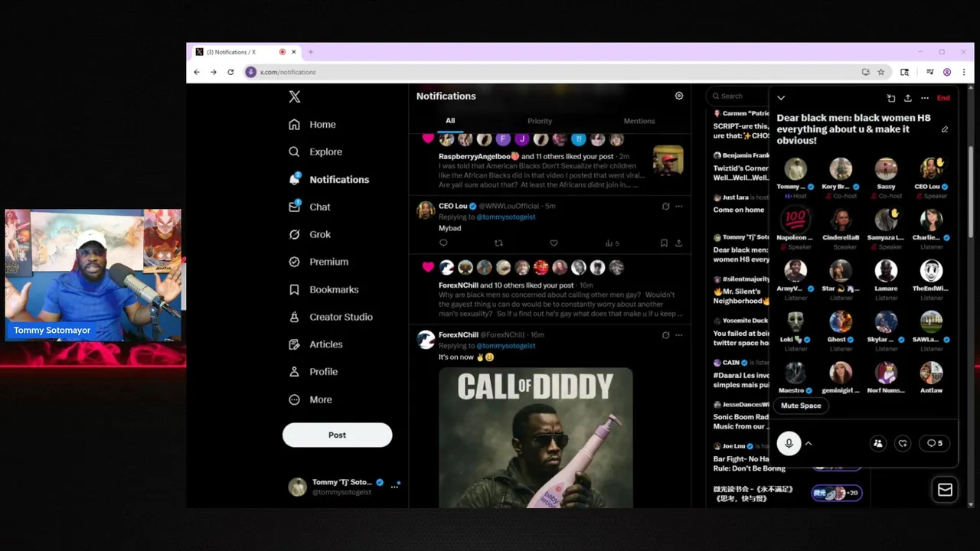The width and height of the screenshot is (980, 551).
Task: View analytics on CEO Lou's post
Action: pyautogui.click(x=612, y=243)
